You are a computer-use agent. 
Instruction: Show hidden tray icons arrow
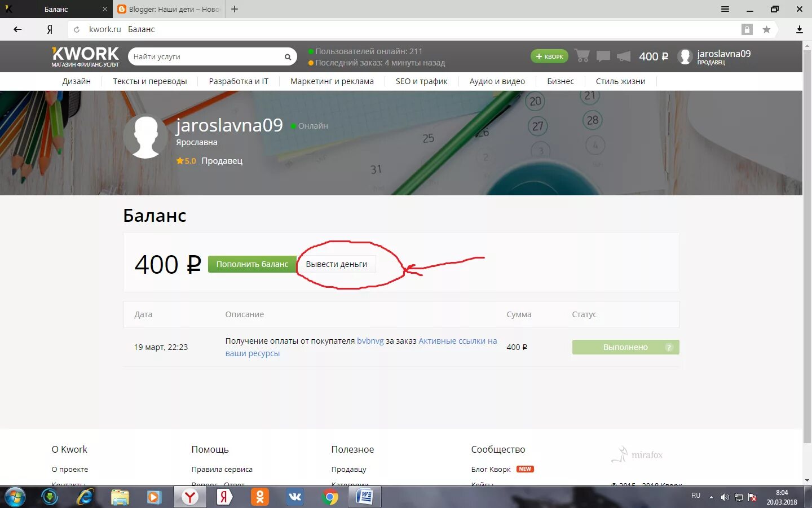[x=711, y=497]
